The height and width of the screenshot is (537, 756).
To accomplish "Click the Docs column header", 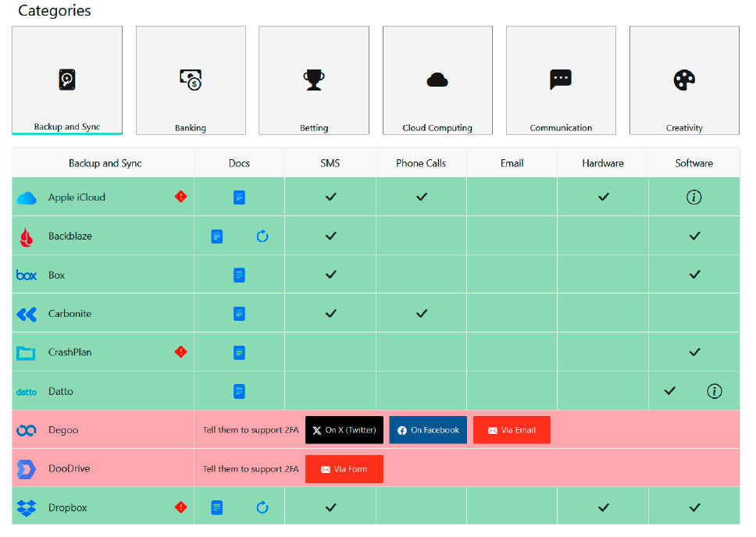I will click(x=239, y=163).
